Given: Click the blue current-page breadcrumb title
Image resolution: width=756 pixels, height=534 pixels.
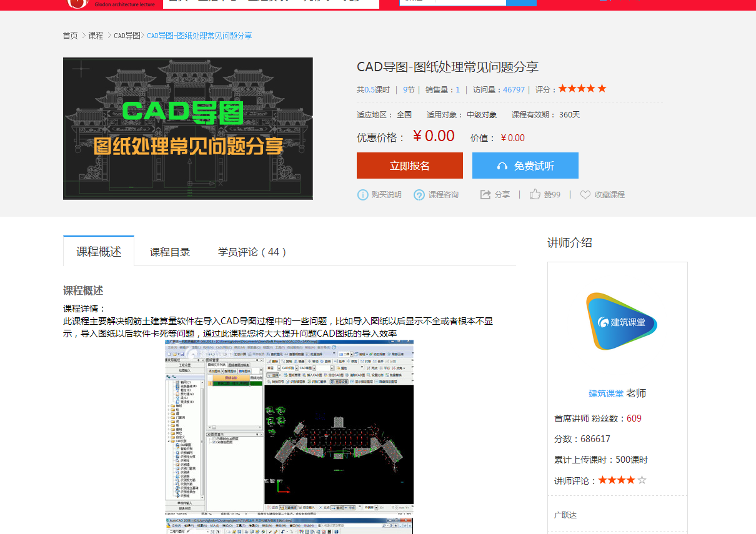Looking at the screenshot, I should [x=199, y=36].
